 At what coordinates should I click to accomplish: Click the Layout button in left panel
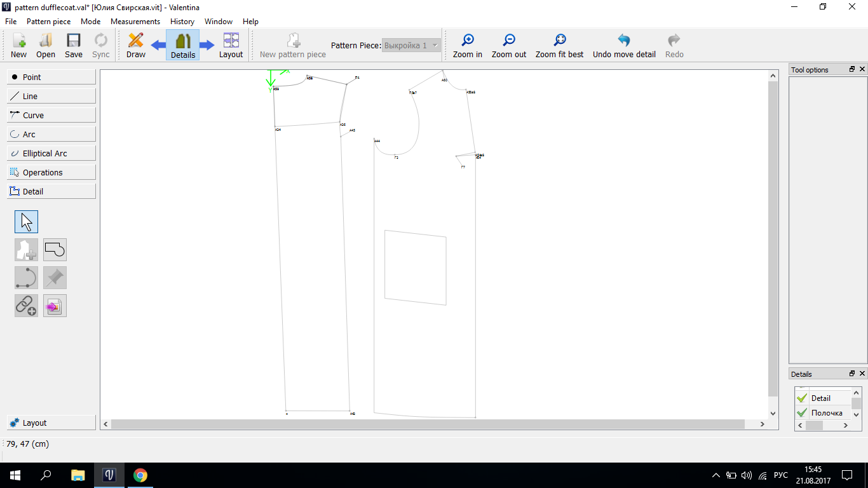pos(51,423)
